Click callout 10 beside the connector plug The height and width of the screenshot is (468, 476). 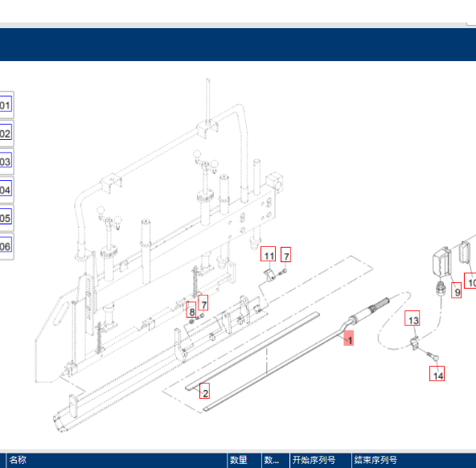(470, 281)
